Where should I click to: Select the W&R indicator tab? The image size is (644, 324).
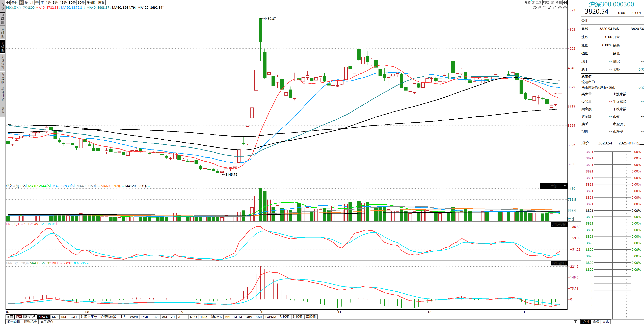134,317
